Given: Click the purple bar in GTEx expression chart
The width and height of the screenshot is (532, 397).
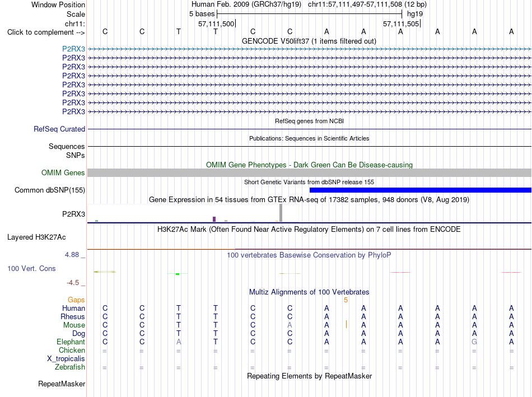Looking at the screenshot, I should pos(214,219).
